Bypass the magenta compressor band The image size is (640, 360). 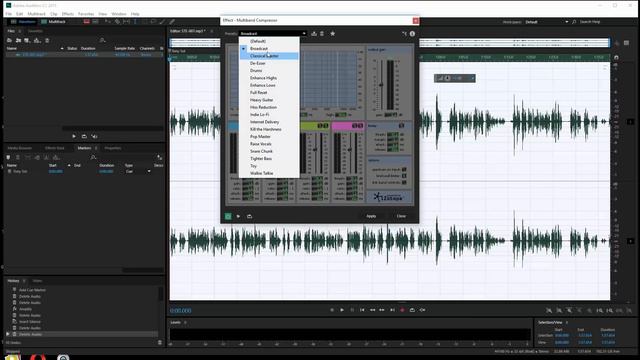click(x=360, y=126)
